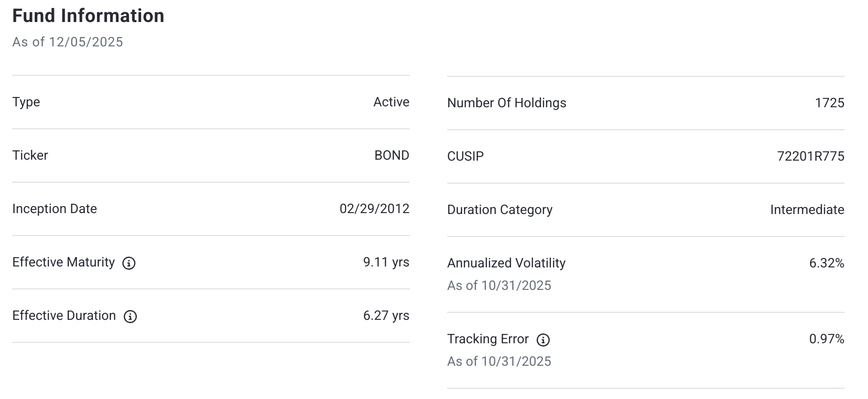Click the 6.27 yrs duration value
Image resolution: width=868 pixels, height=399 pixels.
386,316
